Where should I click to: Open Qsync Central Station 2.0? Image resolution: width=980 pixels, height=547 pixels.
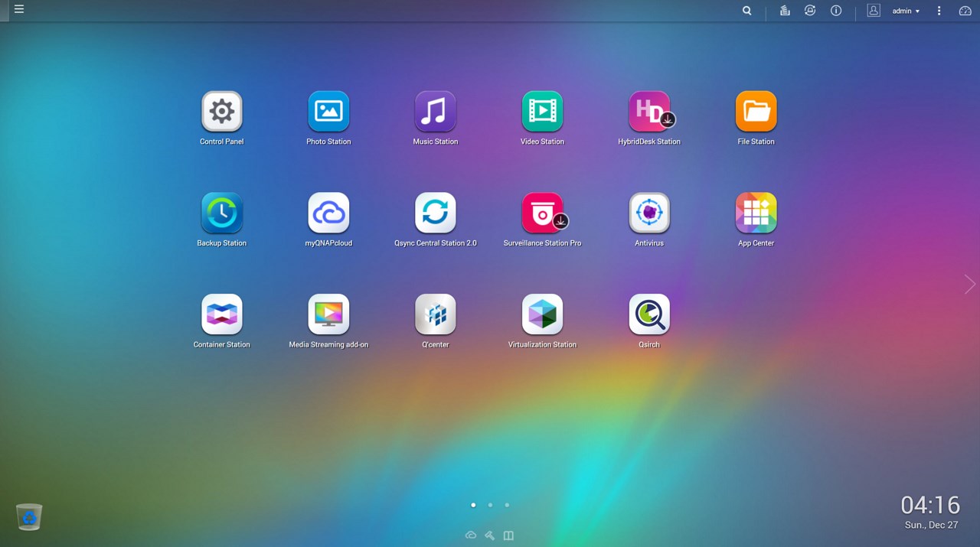436,213
